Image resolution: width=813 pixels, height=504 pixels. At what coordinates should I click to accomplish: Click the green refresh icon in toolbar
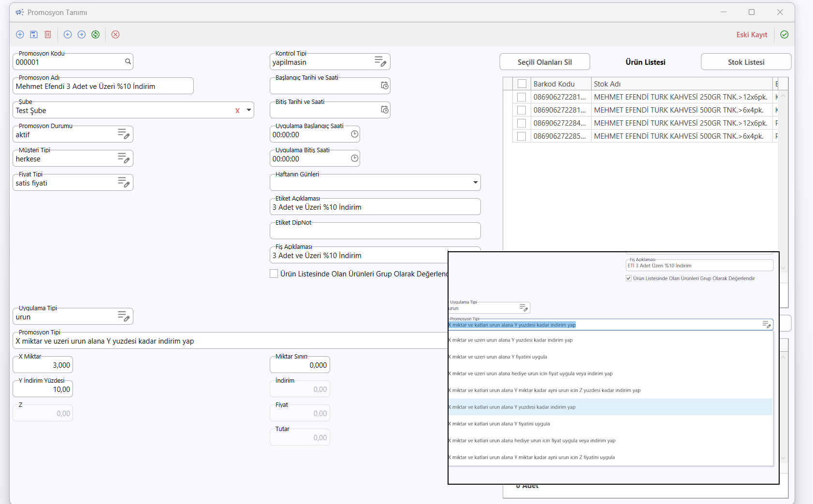(96, 34)
